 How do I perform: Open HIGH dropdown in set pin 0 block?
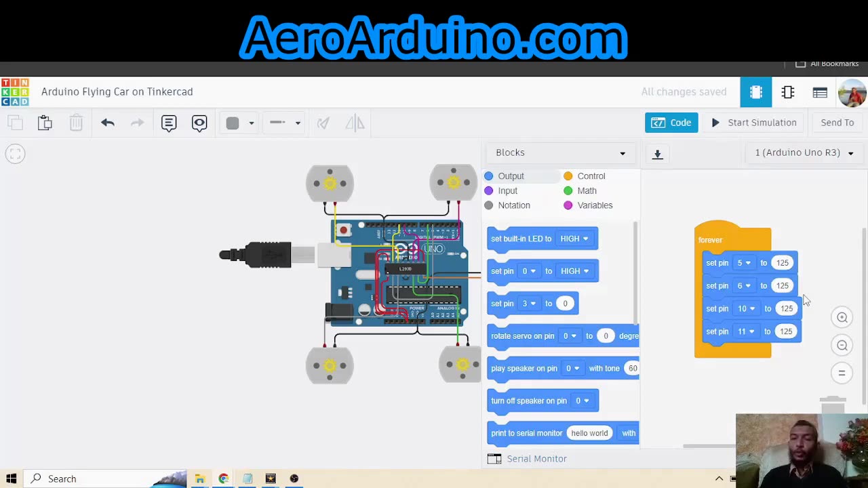[x=574, y=271]
